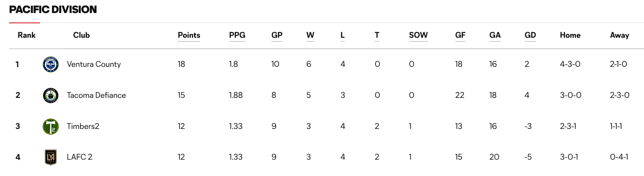
Task: Click the L losses column header
Action: tap(342, 35)
